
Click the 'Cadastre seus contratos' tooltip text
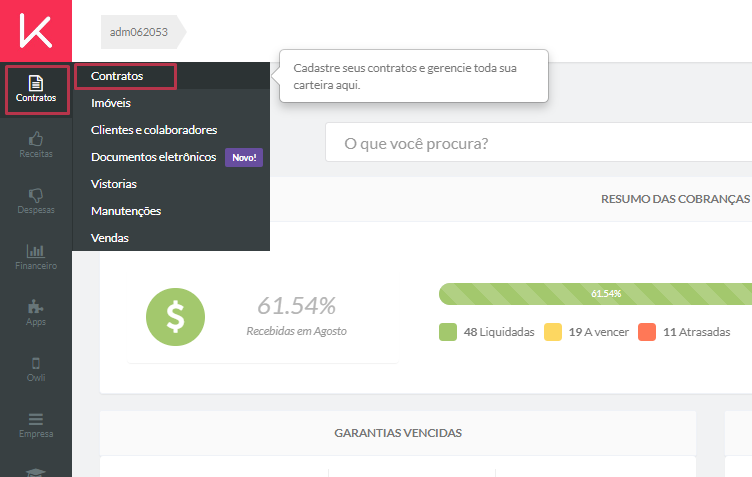coord(405,76)
